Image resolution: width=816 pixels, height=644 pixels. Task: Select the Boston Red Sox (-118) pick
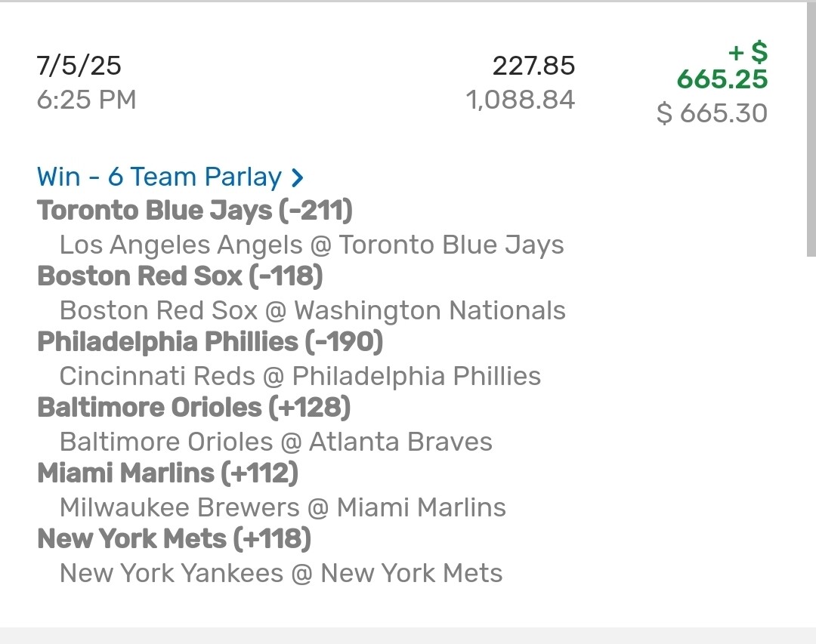pyautogui.click(x=180, y=276)
